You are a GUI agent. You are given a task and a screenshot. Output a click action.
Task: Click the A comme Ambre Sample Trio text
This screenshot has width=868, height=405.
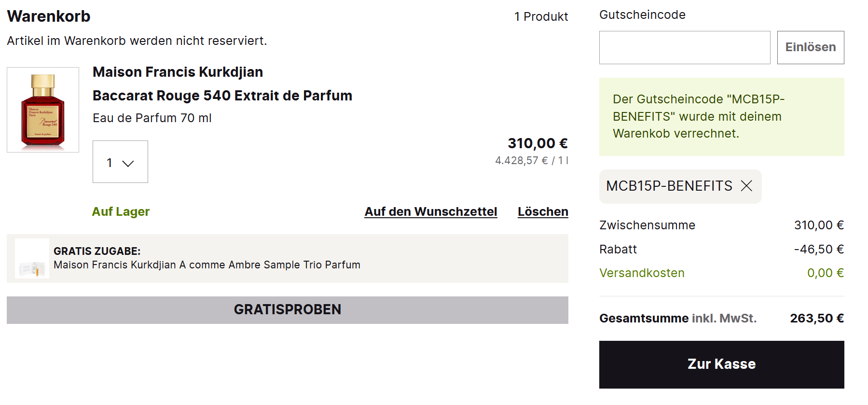pyautogui.click(x=207, y=265)
